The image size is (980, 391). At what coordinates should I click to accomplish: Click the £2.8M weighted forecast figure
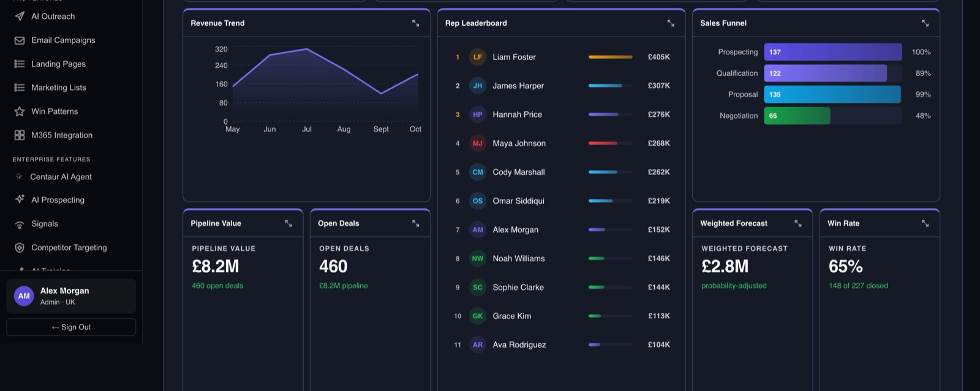click(725, 266)
